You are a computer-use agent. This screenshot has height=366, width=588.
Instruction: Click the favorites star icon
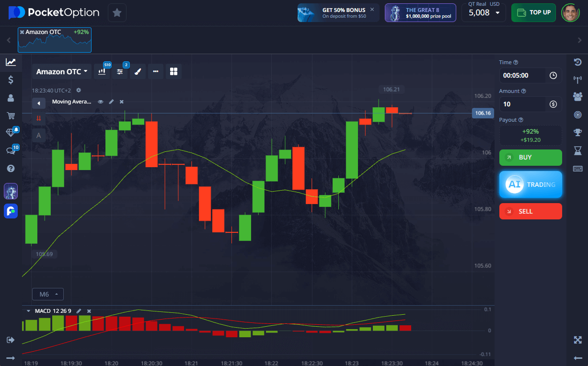tap(117, 12)
